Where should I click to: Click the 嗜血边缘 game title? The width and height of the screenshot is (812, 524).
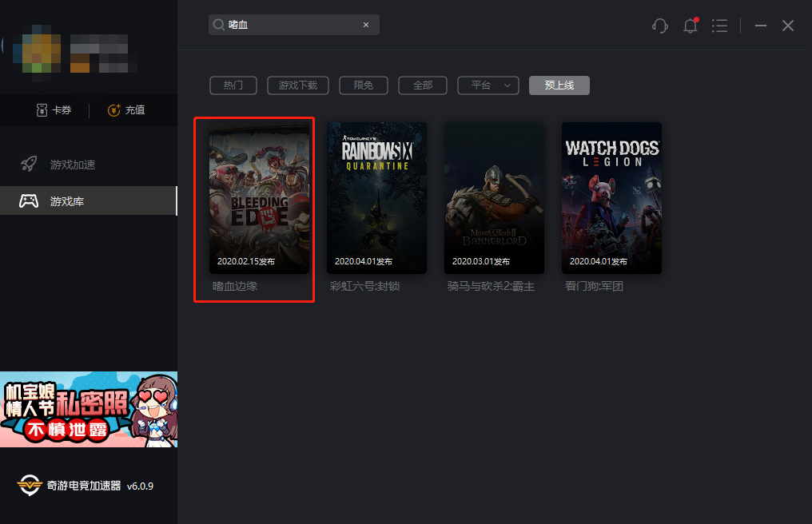[235, 286]
